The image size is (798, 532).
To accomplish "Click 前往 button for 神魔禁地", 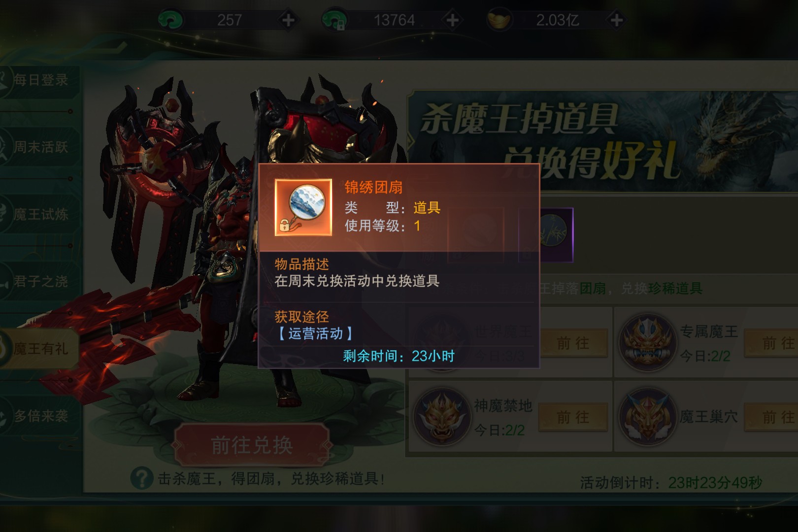I will 573,418.
